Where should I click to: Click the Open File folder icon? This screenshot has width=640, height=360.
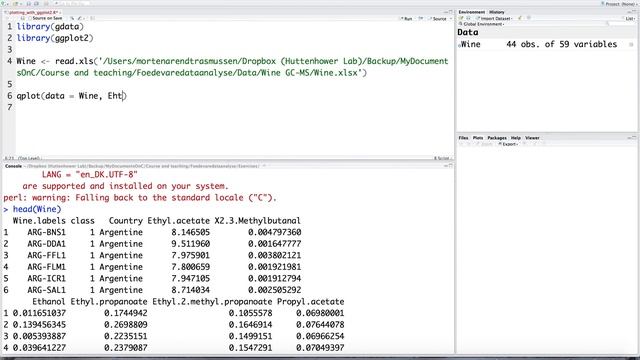(16, 4)
